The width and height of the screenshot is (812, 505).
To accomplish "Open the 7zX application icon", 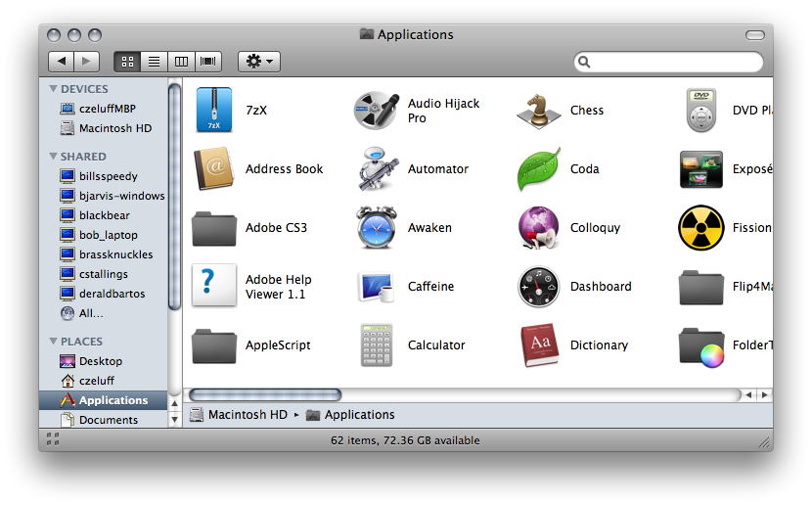I will [214, 110].
